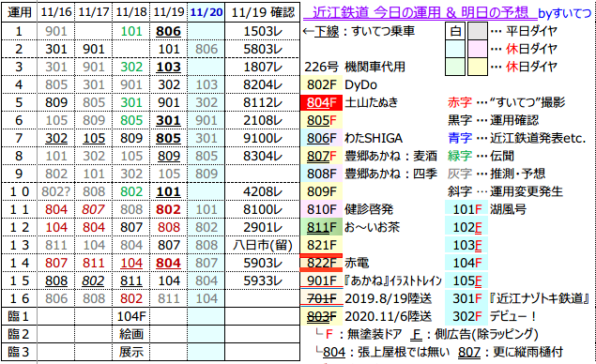The height and width of the screenshot is (364, 596).
Task: Select the 運用 header cell
Action: pos(20,12)
